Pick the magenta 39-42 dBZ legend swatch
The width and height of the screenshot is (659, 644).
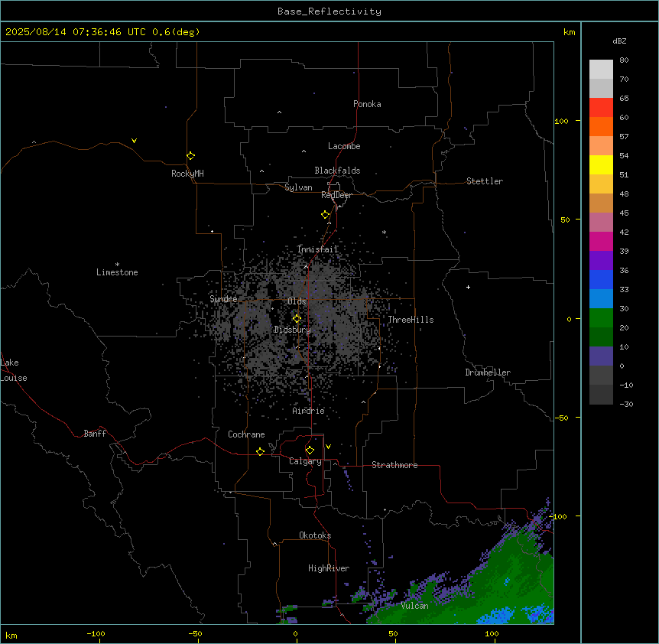[601, 241]
